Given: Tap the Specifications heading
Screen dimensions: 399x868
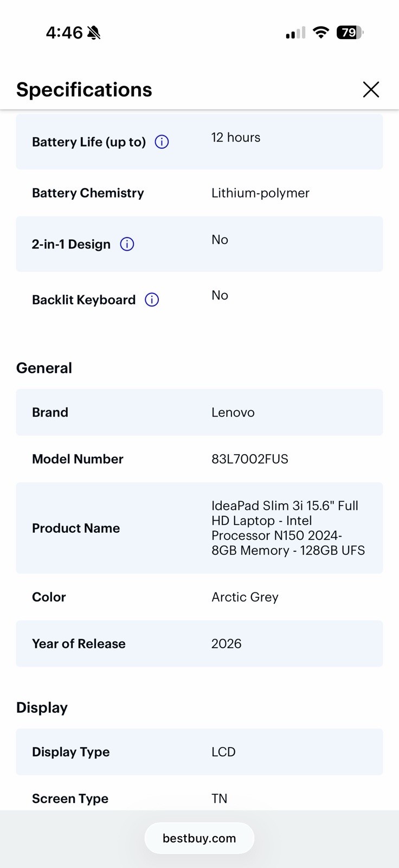Looking at the screenshot, I should tap(84, 90).
